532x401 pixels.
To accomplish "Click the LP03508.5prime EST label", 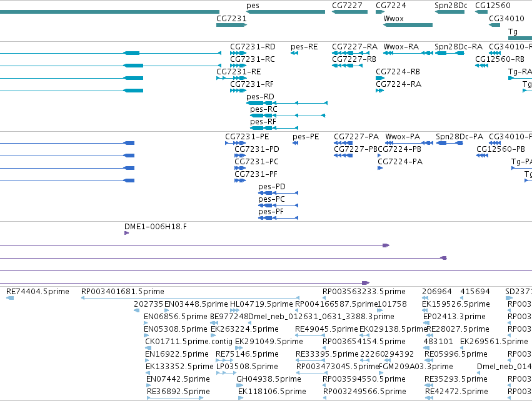I will pos(247,367).
